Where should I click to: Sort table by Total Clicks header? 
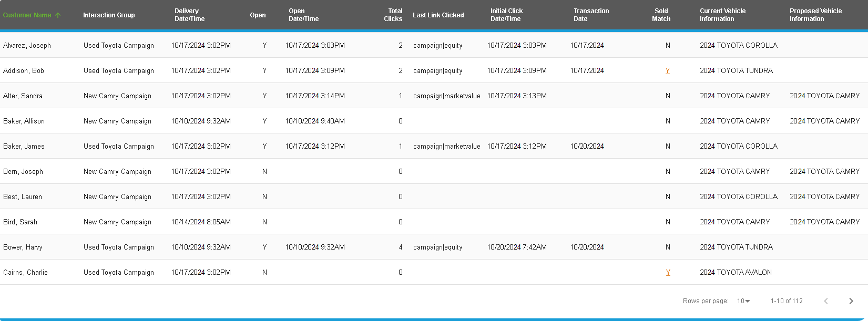[393, 15]
